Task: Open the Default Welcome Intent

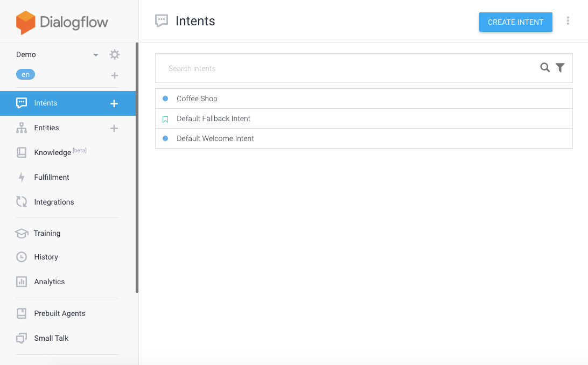Action: [215, 138]
